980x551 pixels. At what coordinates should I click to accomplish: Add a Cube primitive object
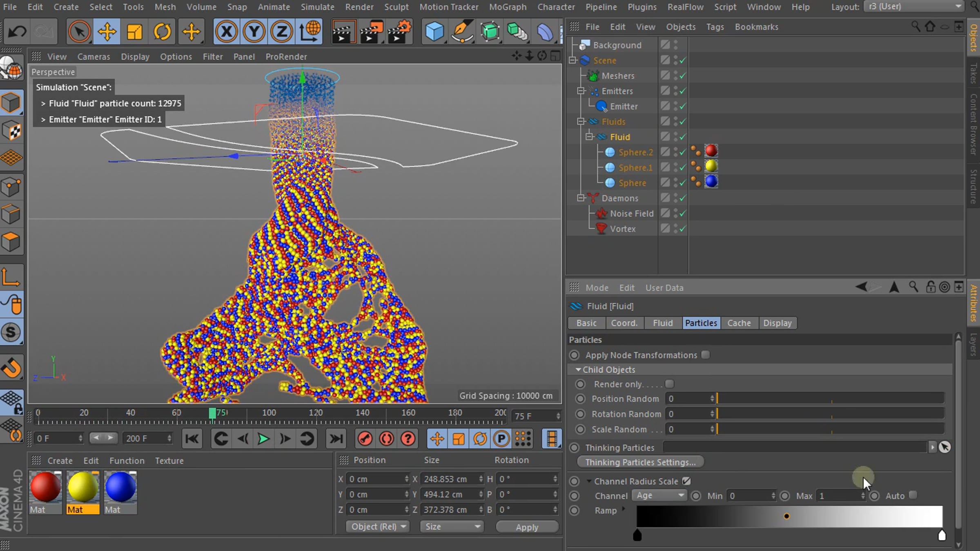coord(434,32)
